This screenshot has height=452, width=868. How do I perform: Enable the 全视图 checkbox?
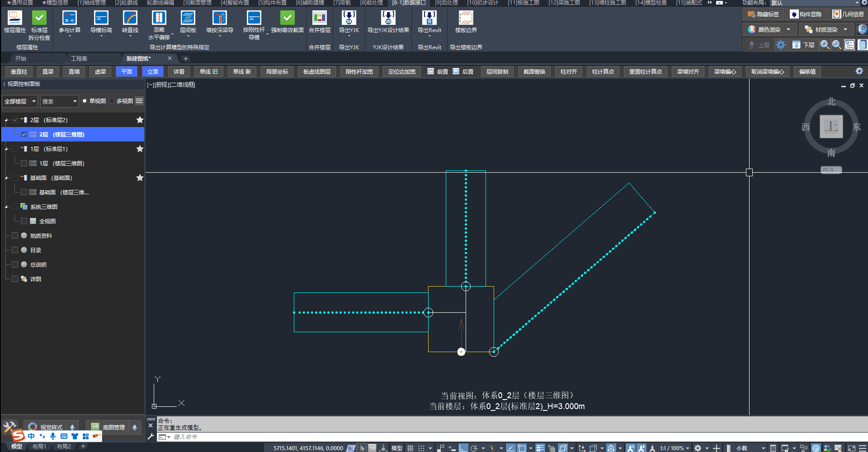click(24, 221)
